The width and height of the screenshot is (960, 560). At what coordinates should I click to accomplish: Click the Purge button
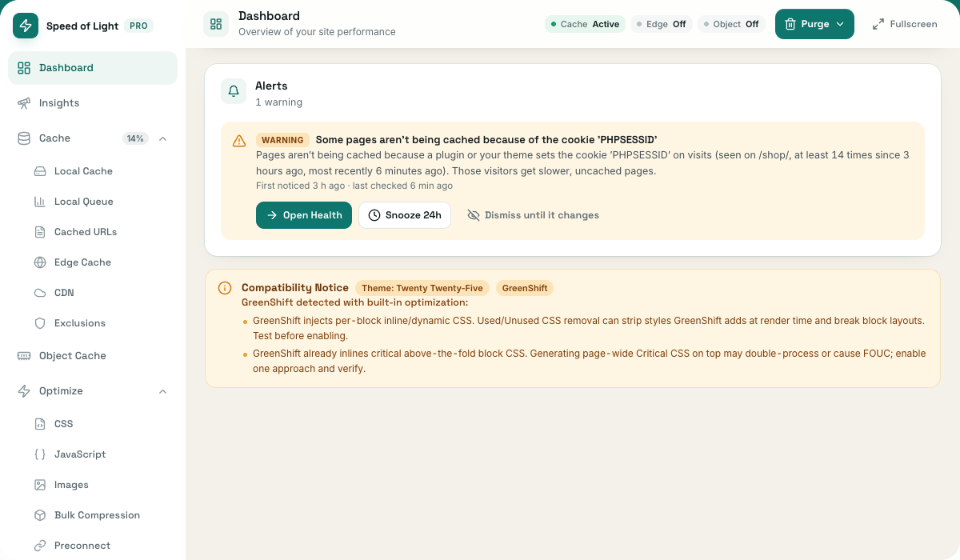814,24
